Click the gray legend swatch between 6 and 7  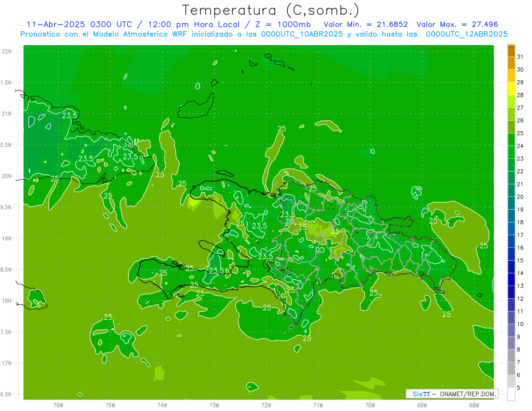pyautogui.click(x=511, y=368)
